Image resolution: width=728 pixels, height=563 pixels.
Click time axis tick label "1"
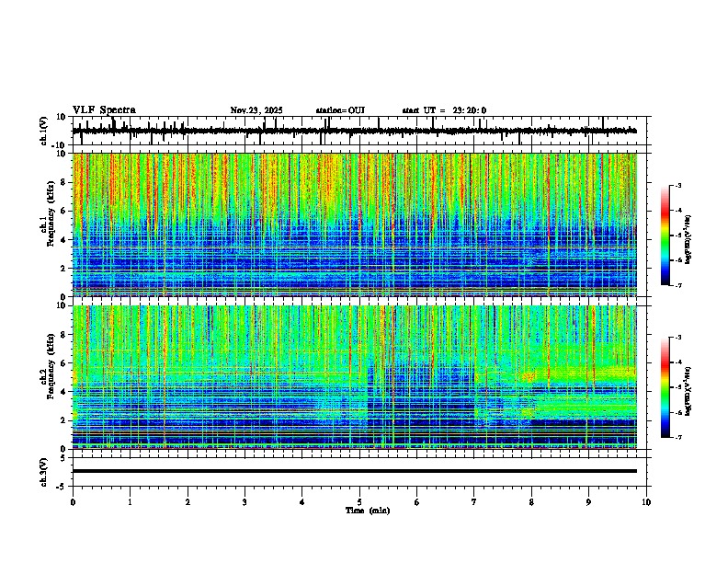click(x=130, y=502)
